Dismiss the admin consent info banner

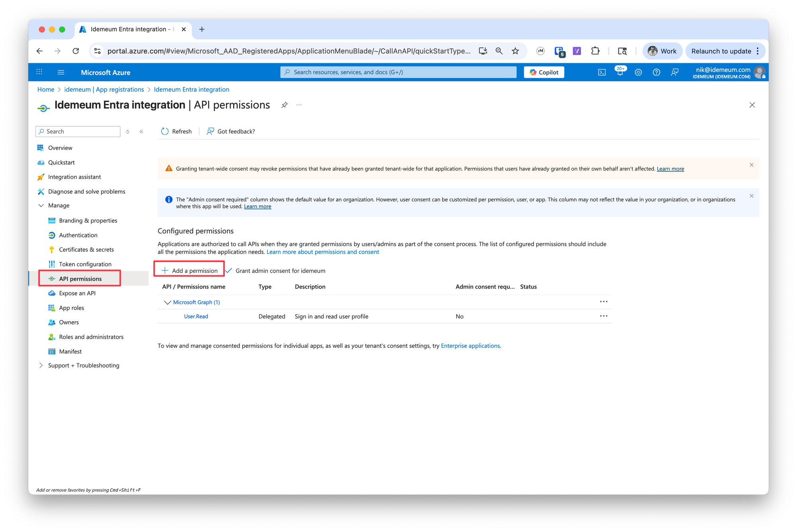point(752,196)
